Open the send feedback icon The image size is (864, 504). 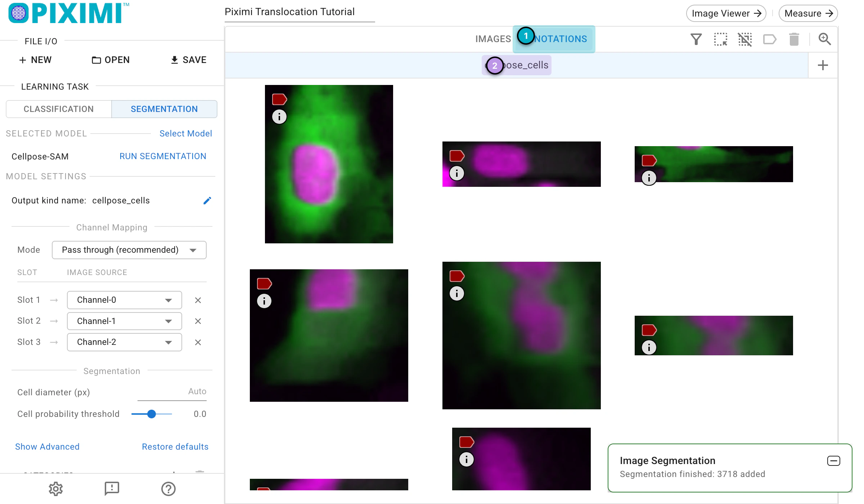click(112, 489)
